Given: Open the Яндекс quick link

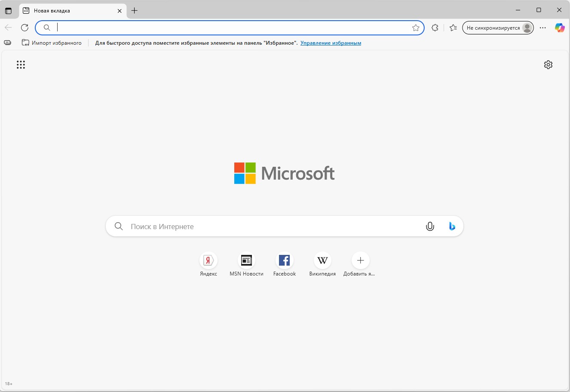Looking at the screenshot, I should click(x=208, y=260).
